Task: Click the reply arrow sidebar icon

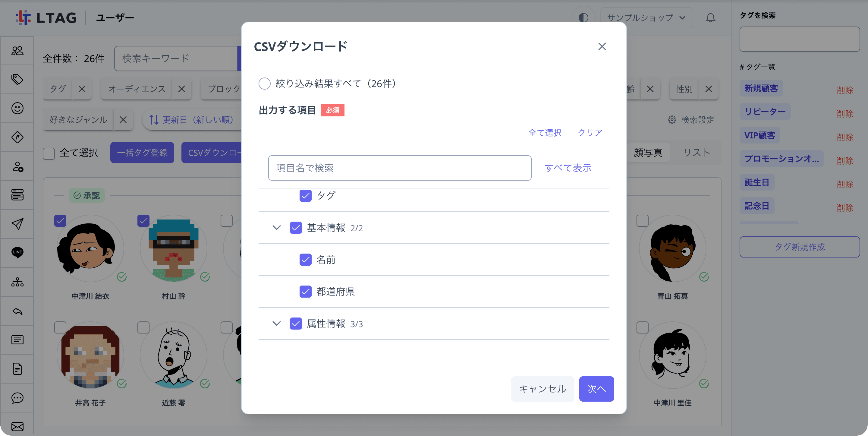Action: click(x=17, y=311)
